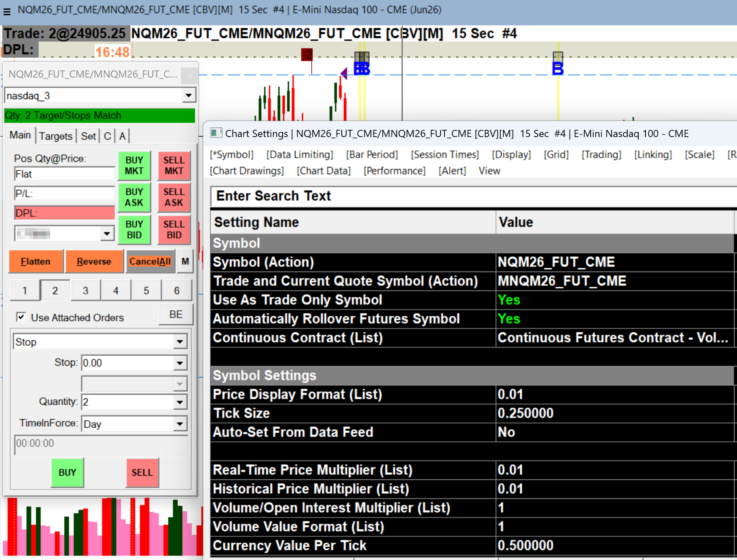Open Real-Time Price Multiplier list value
The image size is (737, 560).
click(615, 470)
